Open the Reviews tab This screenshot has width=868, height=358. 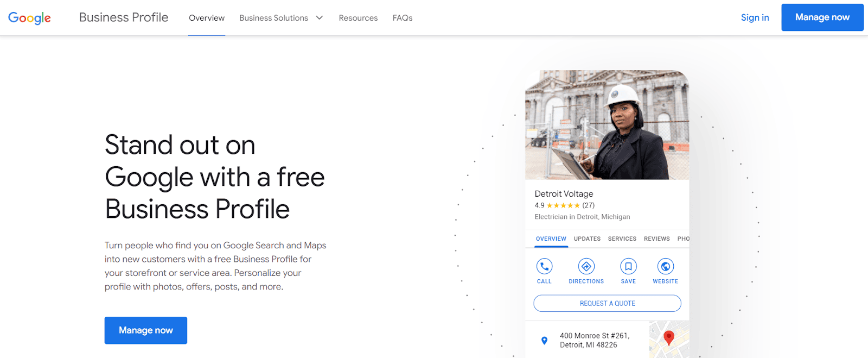656,238
